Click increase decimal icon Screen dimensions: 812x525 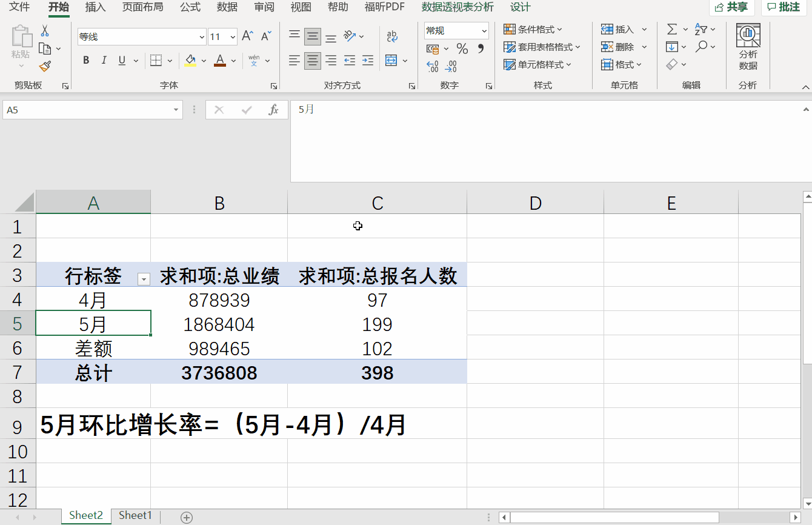[433, 67]
